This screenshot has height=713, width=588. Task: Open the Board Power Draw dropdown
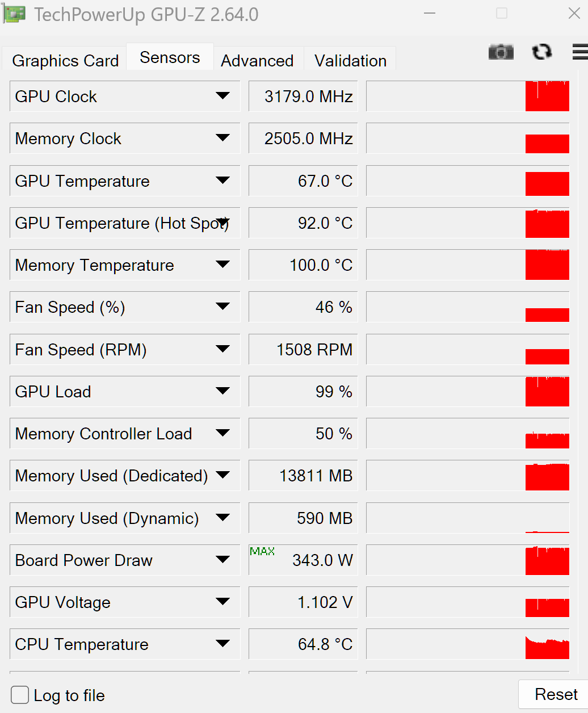point(224,560)
